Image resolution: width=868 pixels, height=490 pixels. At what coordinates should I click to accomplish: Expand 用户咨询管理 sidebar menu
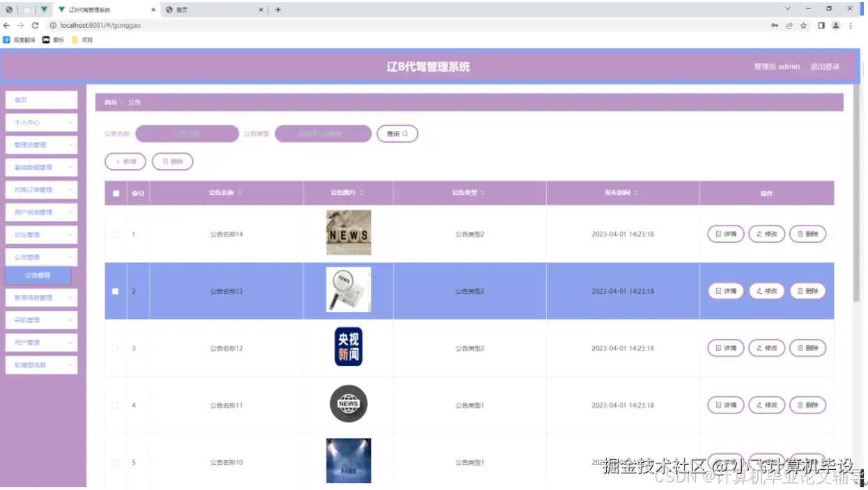(x=41, y=212)
